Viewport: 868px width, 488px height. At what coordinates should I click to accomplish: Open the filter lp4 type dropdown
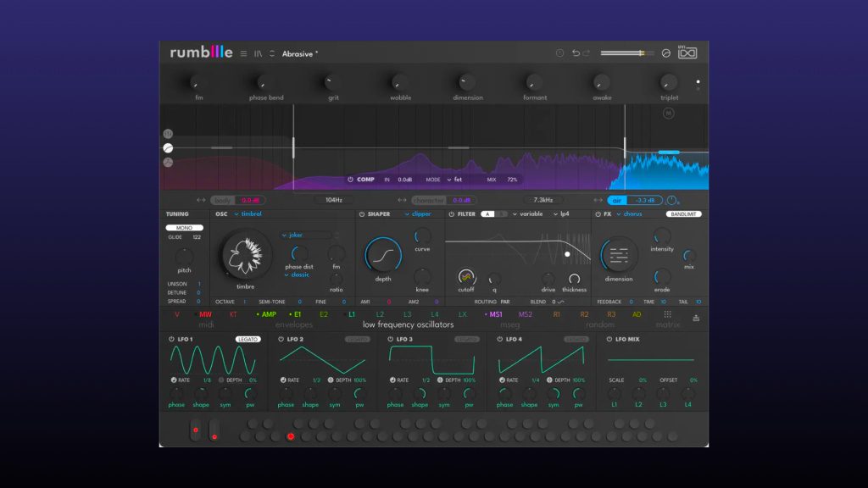[561, 214]
